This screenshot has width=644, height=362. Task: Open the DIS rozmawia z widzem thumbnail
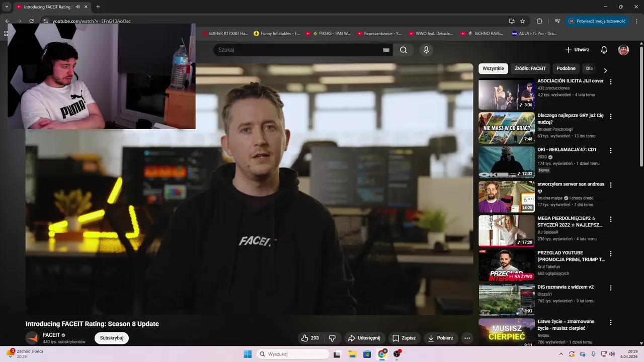[507, 300]
